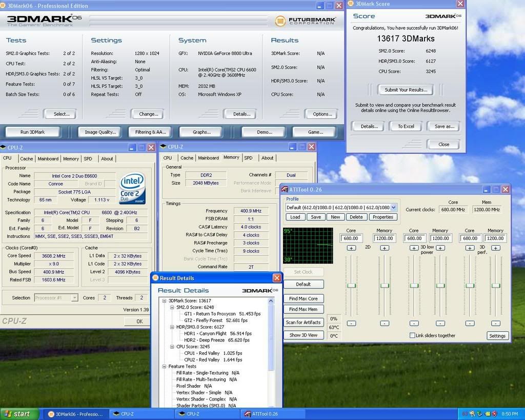Image resolution: width=525 pixels, height=420 pixels.
Task: Switch to Mainboard tab in left CPU-Z window
Action: click(x=48, y=159)
